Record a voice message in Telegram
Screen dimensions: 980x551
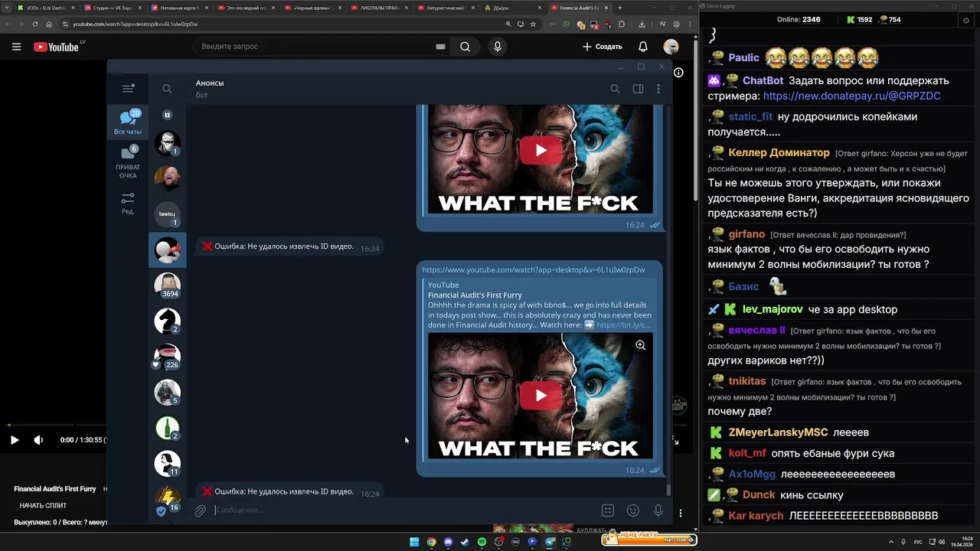658,510
